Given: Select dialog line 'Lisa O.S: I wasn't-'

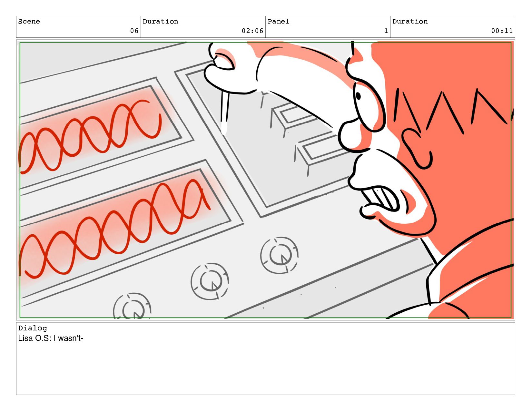Looking at the screenshot, I should tap(51, 338).
